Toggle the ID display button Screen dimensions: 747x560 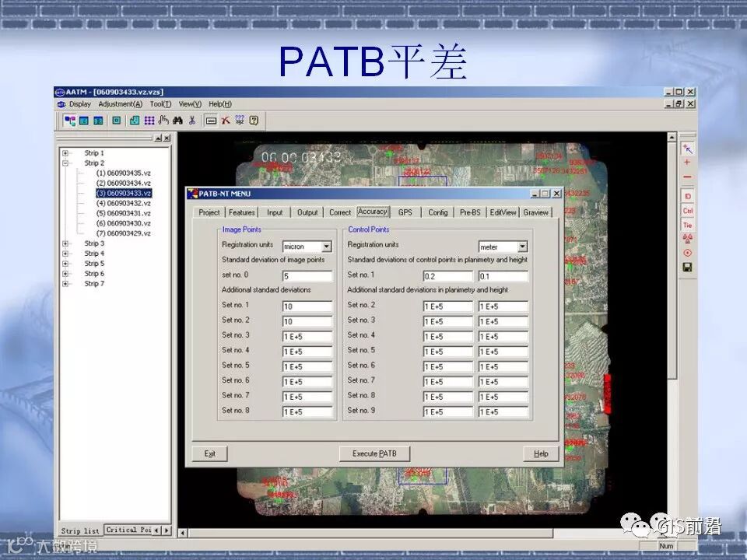point(687,196)
